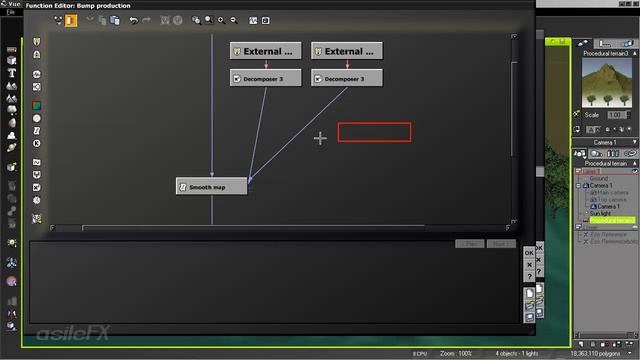Screen dimensions: 640x360
Task: Paste nodes with the toolbar paste icon
Action: (x=115, y=20)
